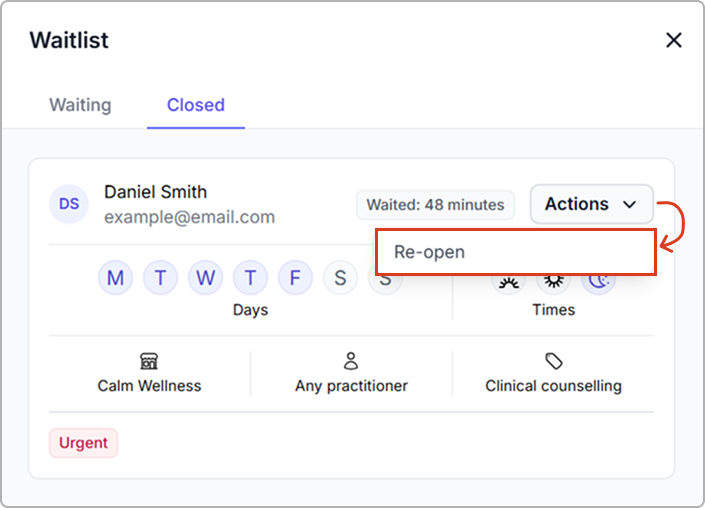Close the Waitlist dialog with X

pos(674,40)
